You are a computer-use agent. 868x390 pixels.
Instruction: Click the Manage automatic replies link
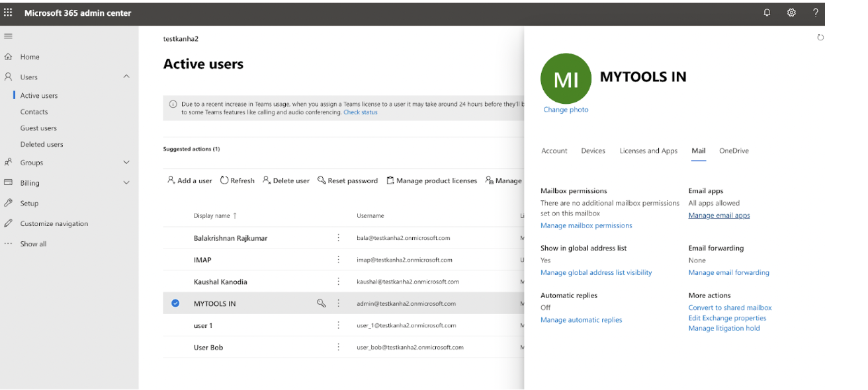pos(582,320)
